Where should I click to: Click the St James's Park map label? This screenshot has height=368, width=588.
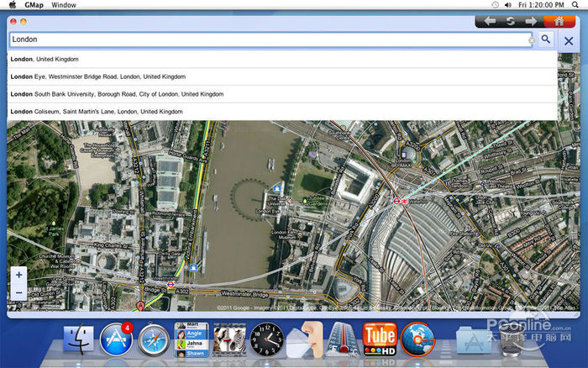click(x=55, y=231)
